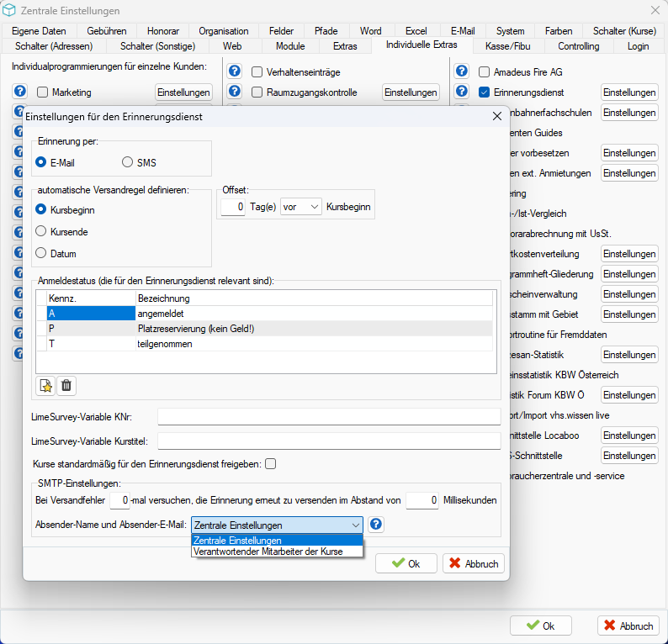Toggle Kurse standardmäßig freigeben checkbox
This screenshot has height=644, width=668.
pyautogui.click(x=271, y=463)
